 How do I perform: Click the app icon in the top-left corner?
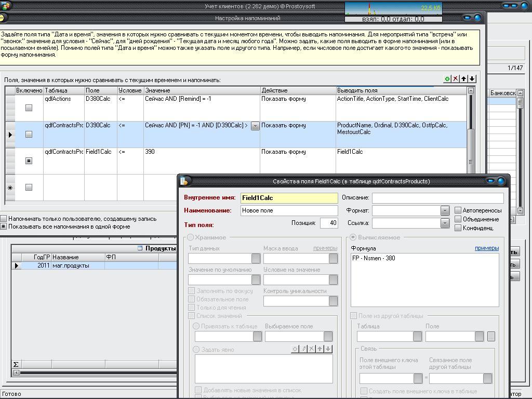[6, 6]
